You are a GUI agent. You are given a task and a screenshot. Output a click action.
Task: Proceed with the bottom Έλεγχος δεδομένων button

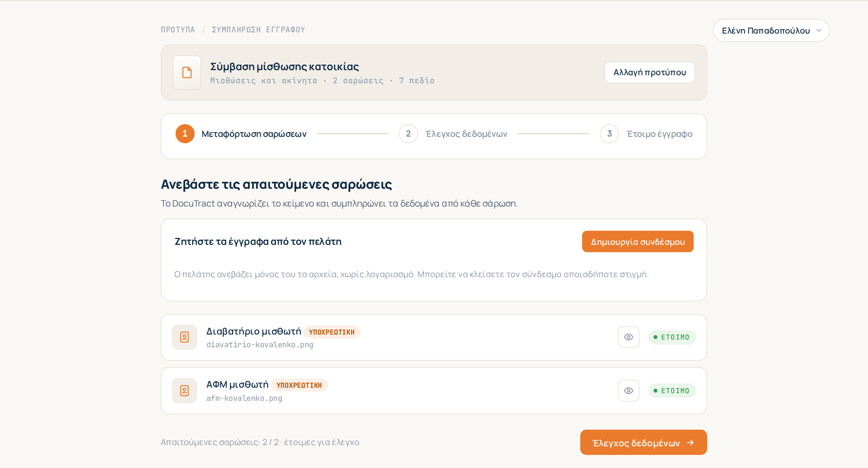(x=643, y=442)
